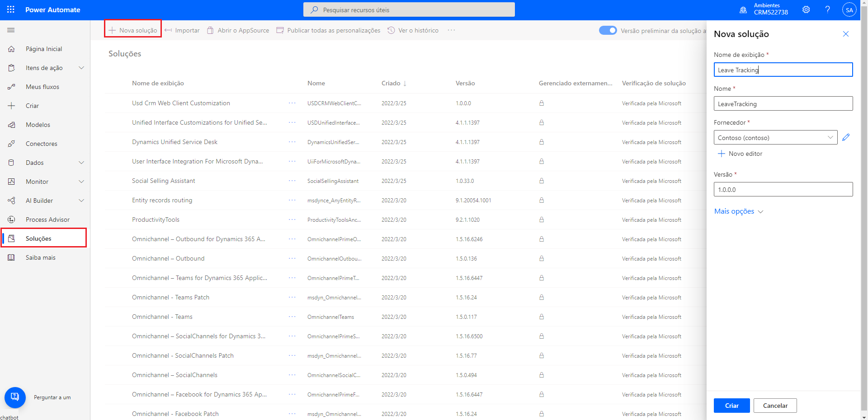Expand the Monitor submenu chevron
Image resolution: width=868 pixels, height=420 pixels.
click(x=81, y=182)
